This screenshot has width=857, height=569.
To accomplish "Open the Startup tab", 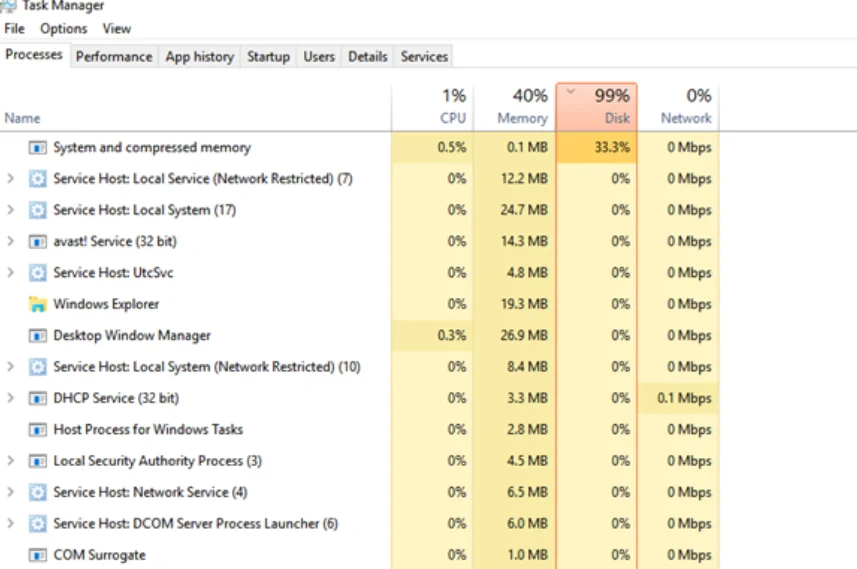I will coord(268,57).
